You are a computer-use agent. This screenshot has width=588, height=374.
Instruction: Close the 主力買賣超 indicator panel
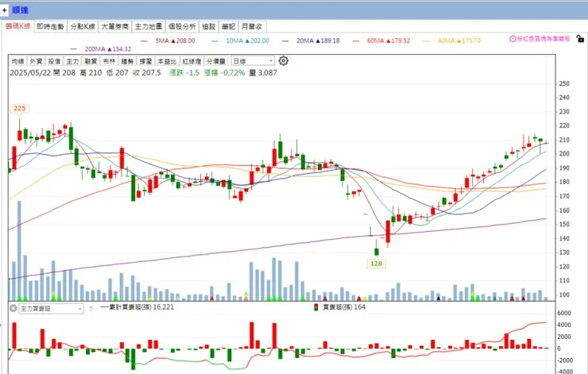pos(14,308)
